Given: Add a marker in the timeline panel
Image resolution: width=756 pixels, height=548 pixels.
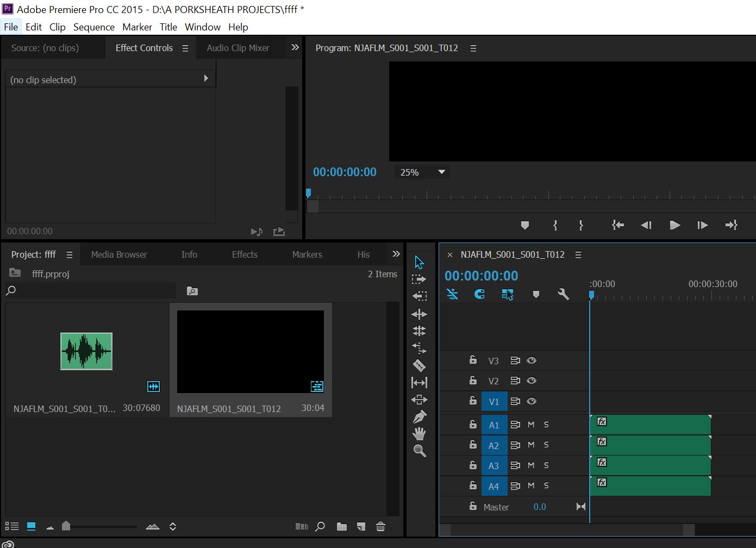Looking at the screenshot, I should tap(536, 294).
